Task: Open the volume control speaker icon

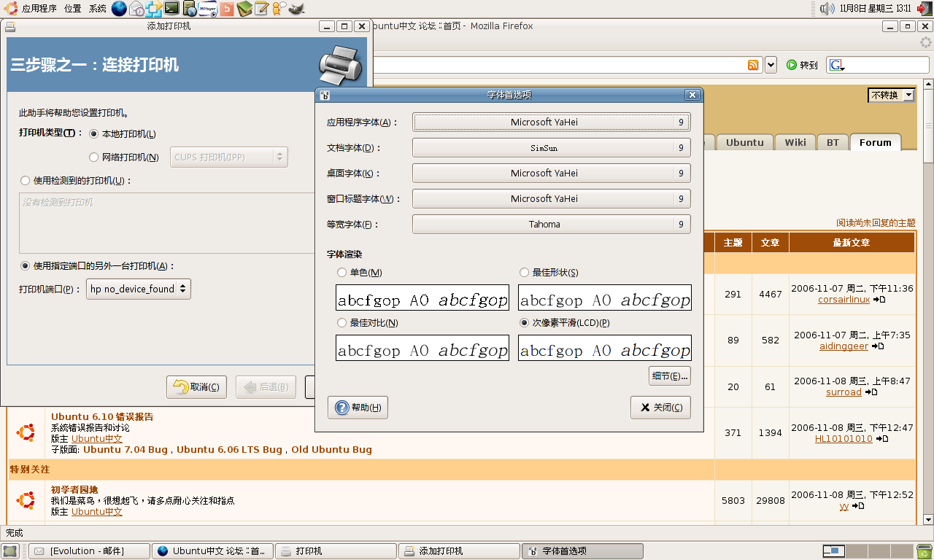Action: tap(827, 9)
